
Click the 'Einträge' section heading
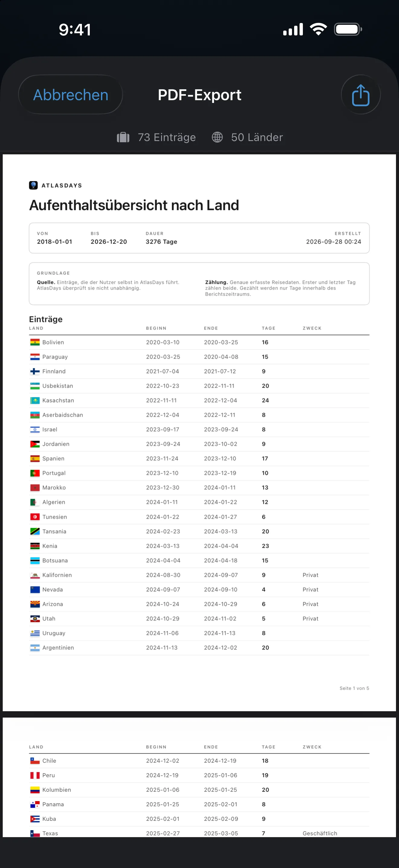pyautogui.click(x=46, y=319)
